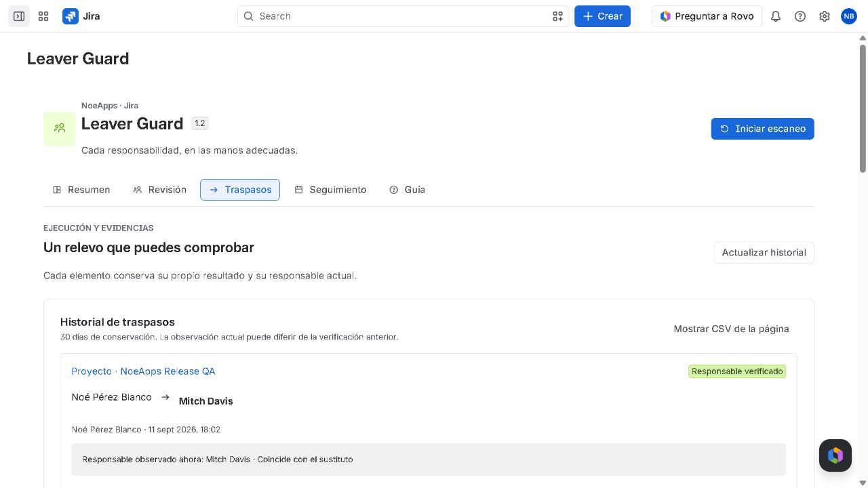Open the help question mark icon
868x488 pixels.
tap(800, 16)
